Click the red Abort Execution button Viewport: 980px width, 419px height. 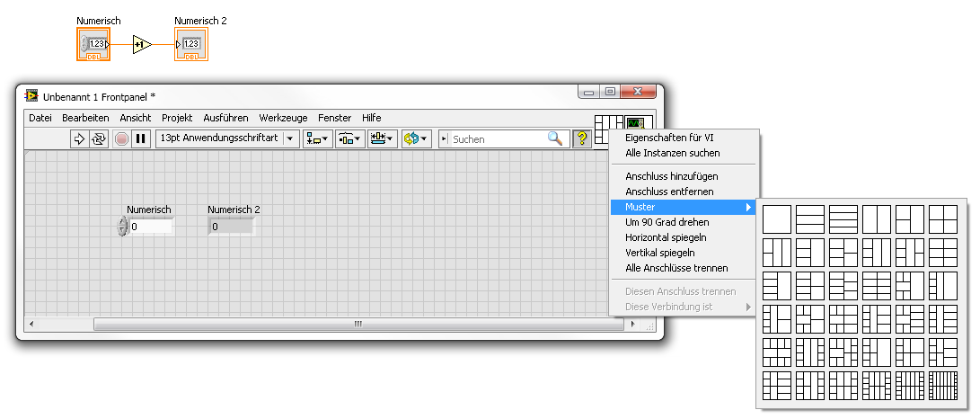pos(122,138)
